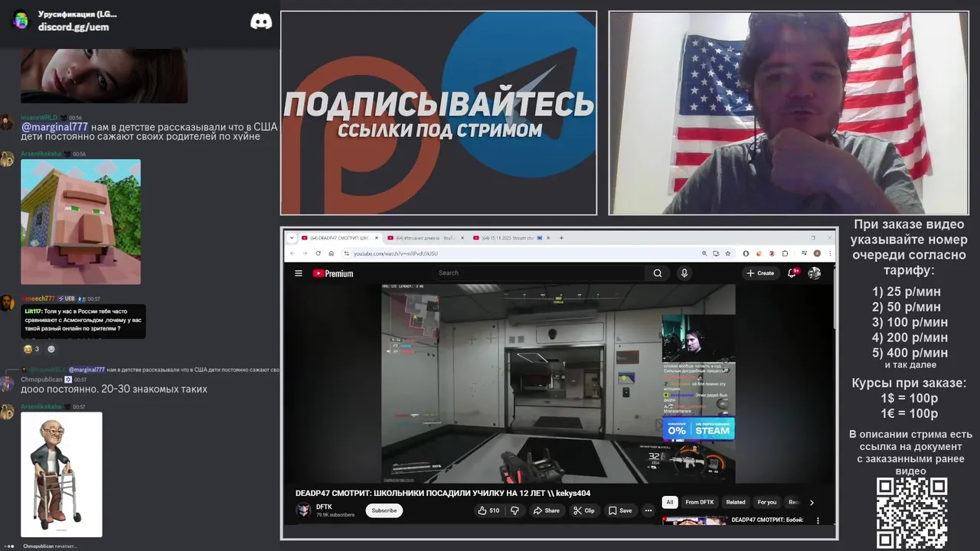
Task: Open DFTK channel avatar
Action: pyautogui.click(x=303, y=510)
